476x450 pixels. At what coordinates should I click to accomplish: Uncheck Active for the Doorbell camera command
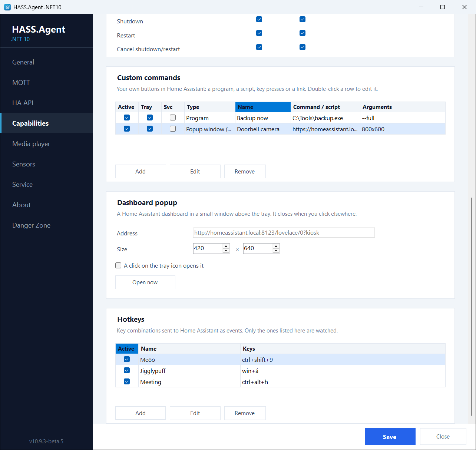(x=127, y=129)
